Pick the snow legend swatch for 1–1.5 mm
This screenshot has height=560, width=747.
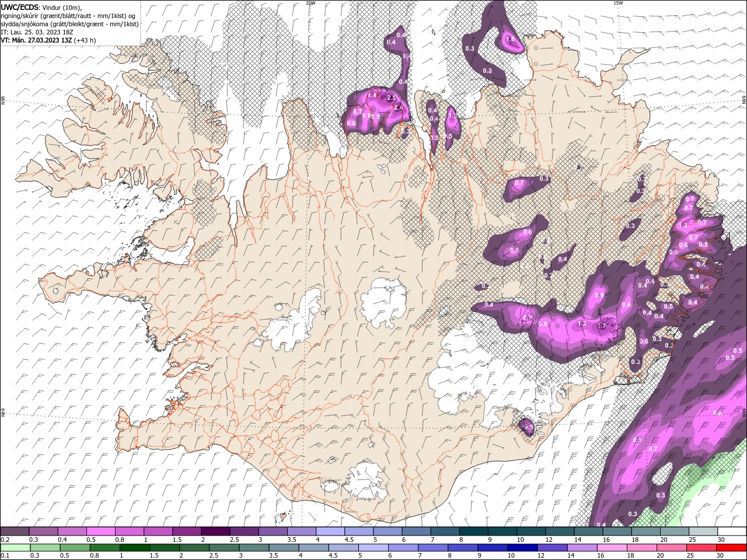[158, 531]
